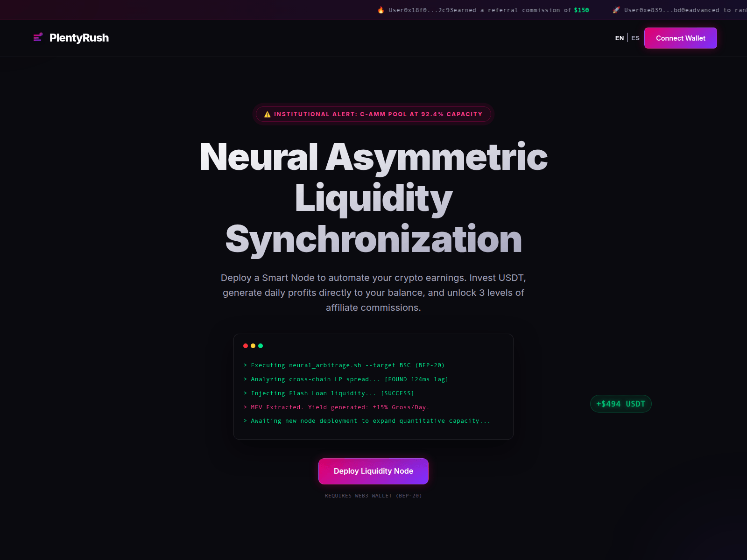Click the +$494 USDT floating badge
This screenshot has height=560, width=747.
(621, 404)
